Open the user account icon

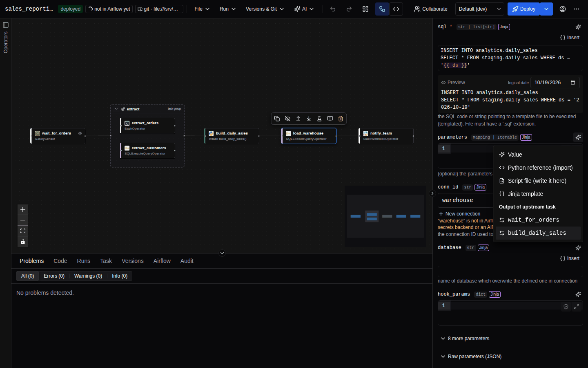(x=563, y=9)
